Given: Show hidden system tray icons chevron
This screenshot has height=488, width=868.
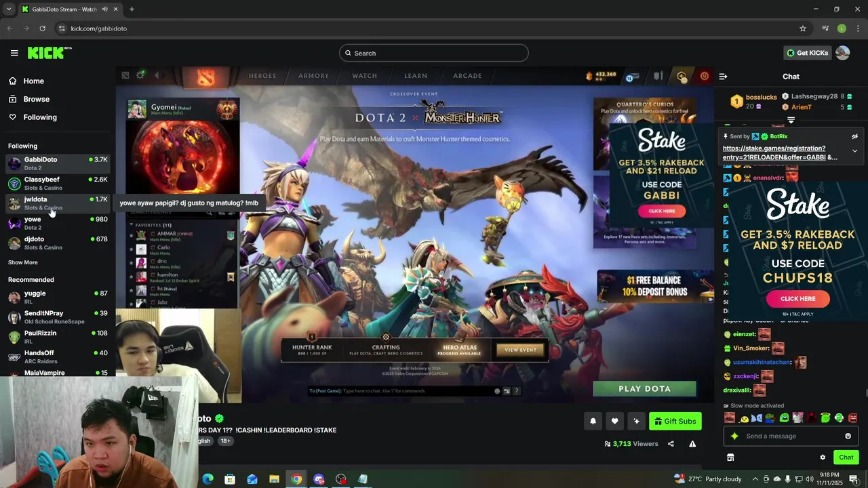Looking at the screenshot, I should point(755,479).
